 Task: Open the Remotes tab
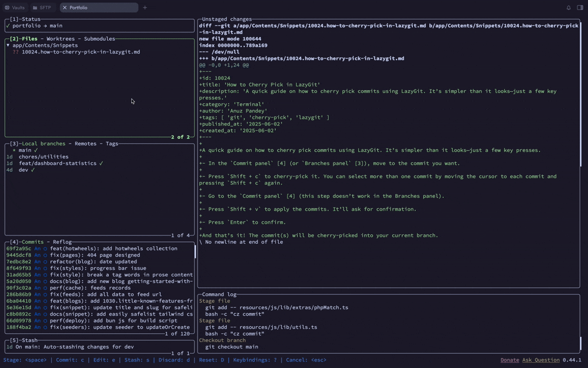(85, 144)
